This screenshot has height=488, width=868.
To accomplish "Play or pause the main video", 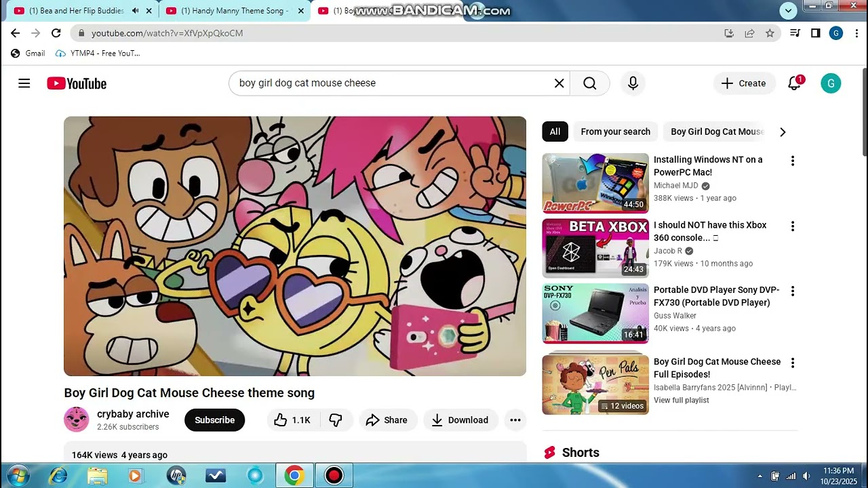I will pos(295,246).
